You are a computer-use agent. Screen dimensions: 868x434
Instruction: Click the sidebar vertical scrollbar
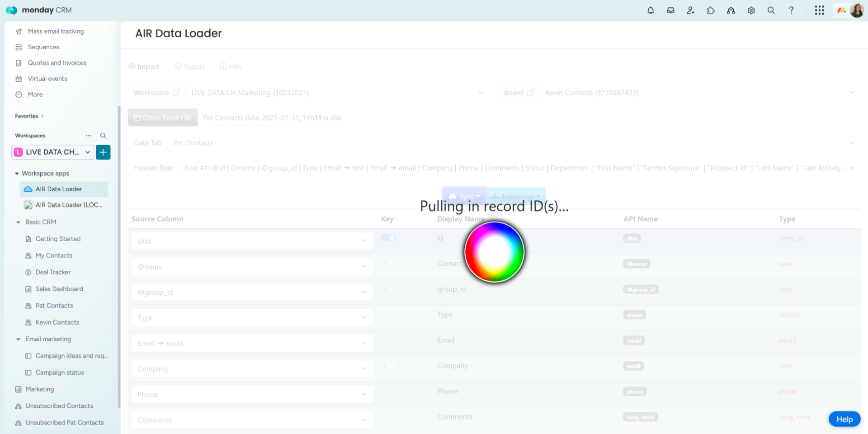pyautogui.click(x=119, y=257)
